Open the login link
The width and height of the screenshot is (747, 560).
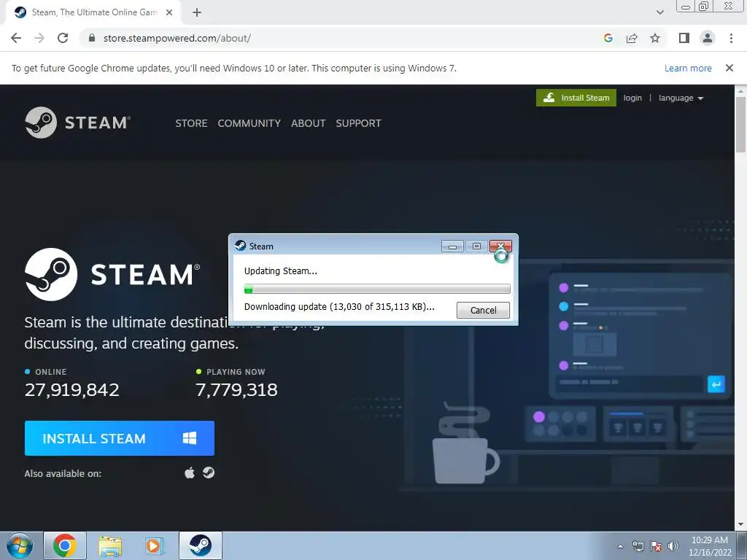coord(632,98)
